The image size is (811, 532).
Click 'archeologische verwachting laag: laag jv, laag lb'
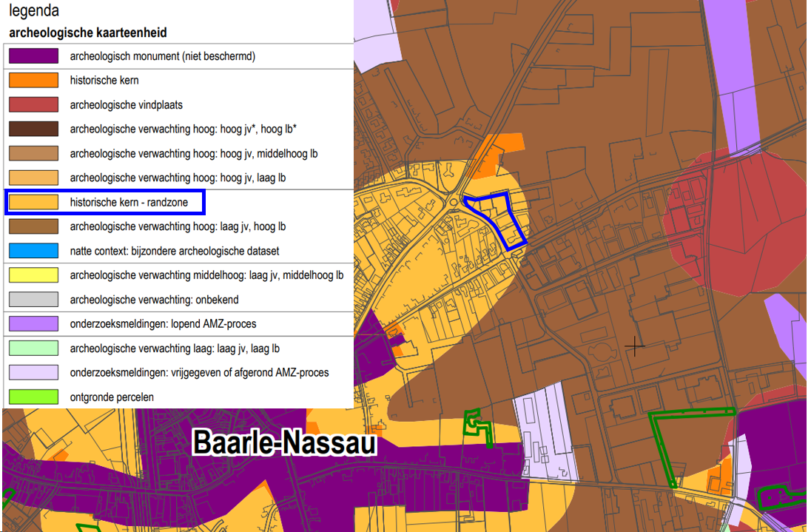pyautogui.click(x=175, y=349)
